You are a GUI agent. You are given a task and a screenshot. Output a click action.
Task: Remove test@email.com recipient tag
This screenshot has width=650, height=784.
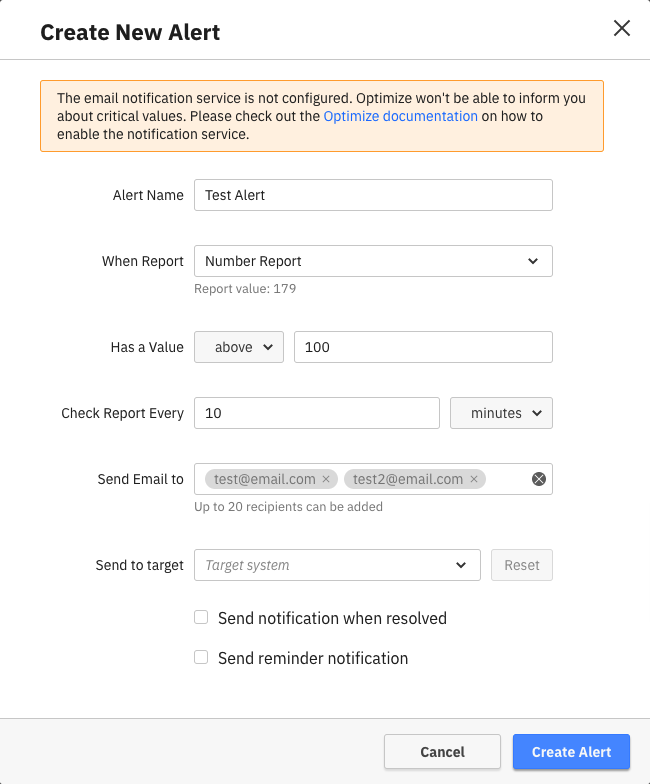click(x=326, y=480)
